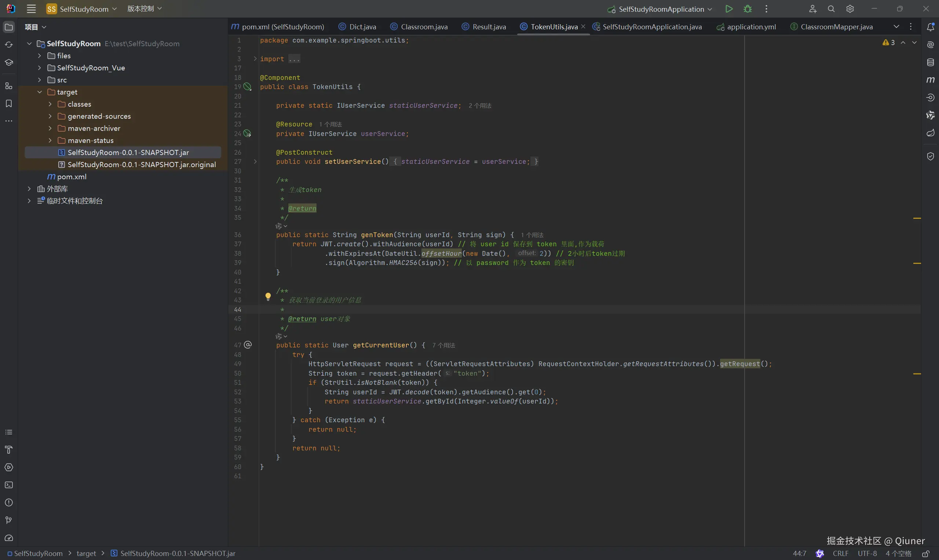Open the run configuration dropdown
Screen dimensions: 939x560
661,9
